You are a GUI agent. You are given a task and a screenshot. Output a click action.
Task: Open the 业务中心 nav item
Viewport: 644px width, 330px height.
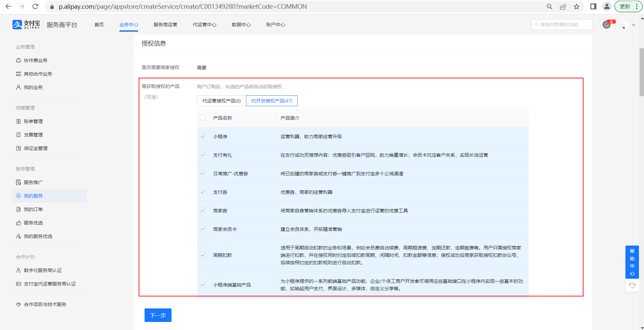129,25
